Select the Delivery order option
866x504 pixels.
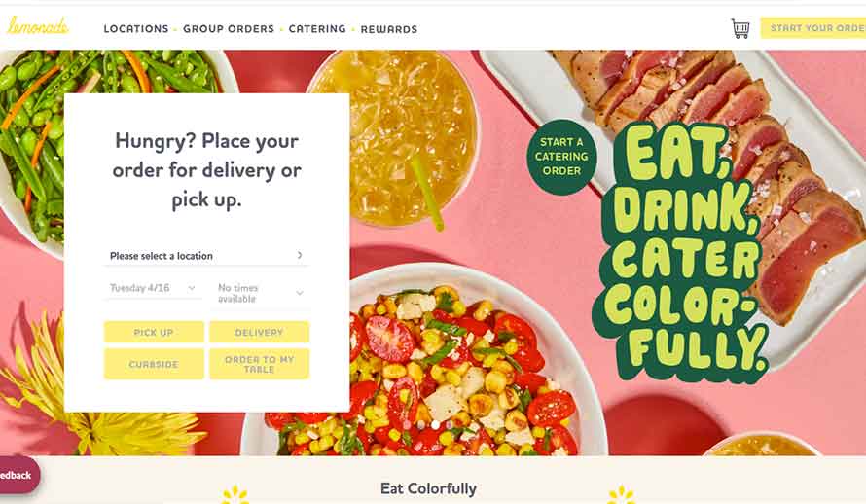[259, 333]
